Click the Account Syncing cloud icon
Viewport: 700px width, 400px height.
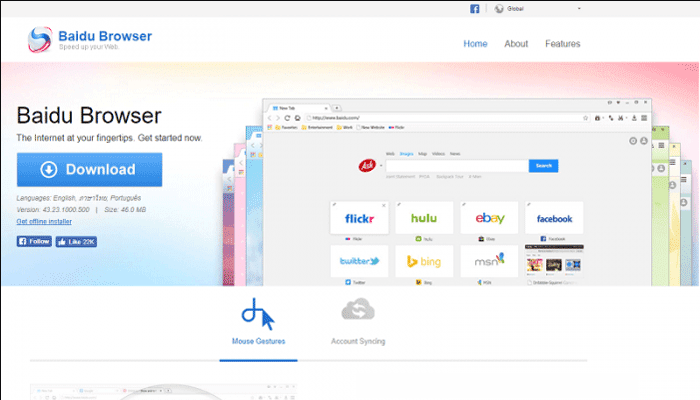[x=358, y=309]
